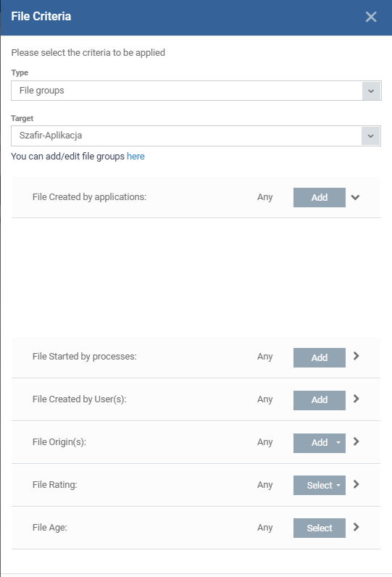This screenshot has height=577, width=392.
Task: Click Select button for File Age
Action: (320, 528)
